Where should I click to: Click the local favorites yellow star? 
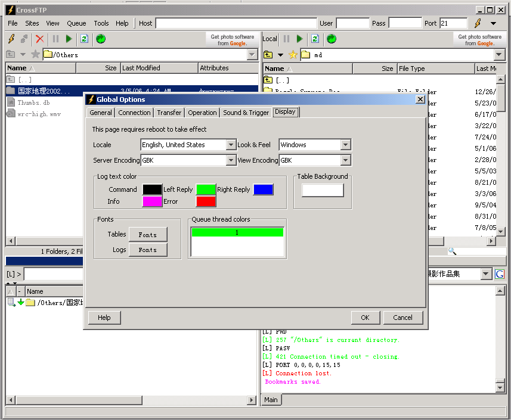[x=293, y=55]
